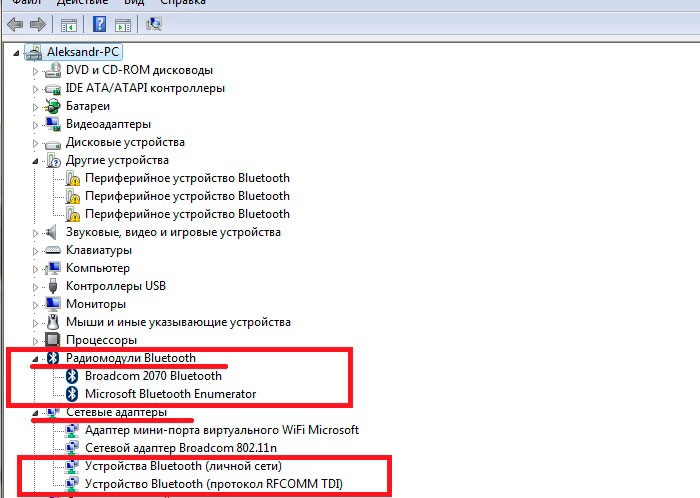Open the Справка menu
This screenshot has height=498, width=700.
pos(183,2)
